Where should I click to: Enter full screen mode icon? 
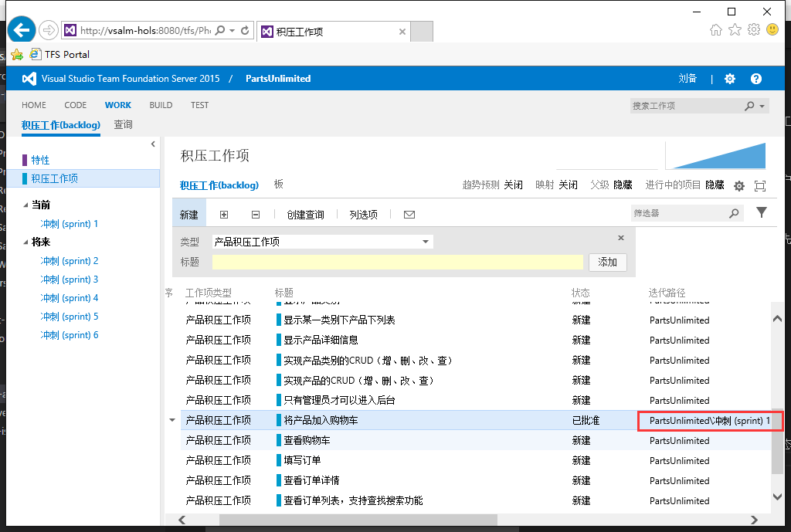tap(760, 186)
